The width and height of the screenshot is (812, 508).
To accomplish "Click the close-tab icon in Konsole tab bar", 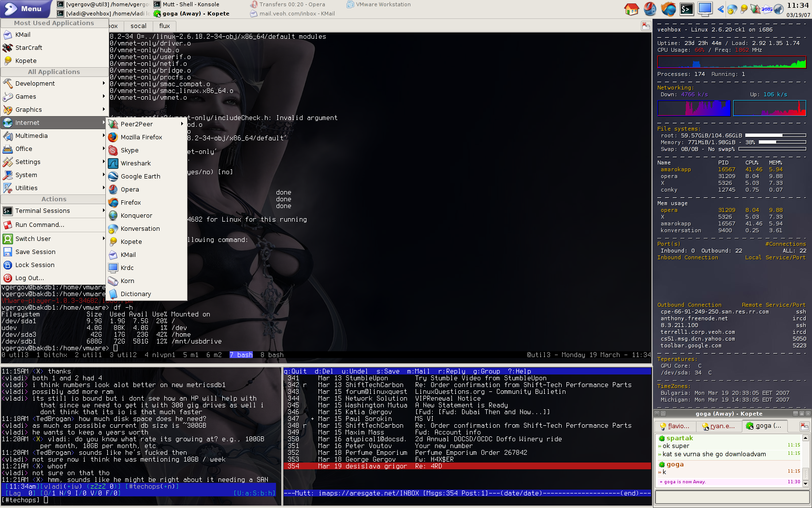I will 646,26.
